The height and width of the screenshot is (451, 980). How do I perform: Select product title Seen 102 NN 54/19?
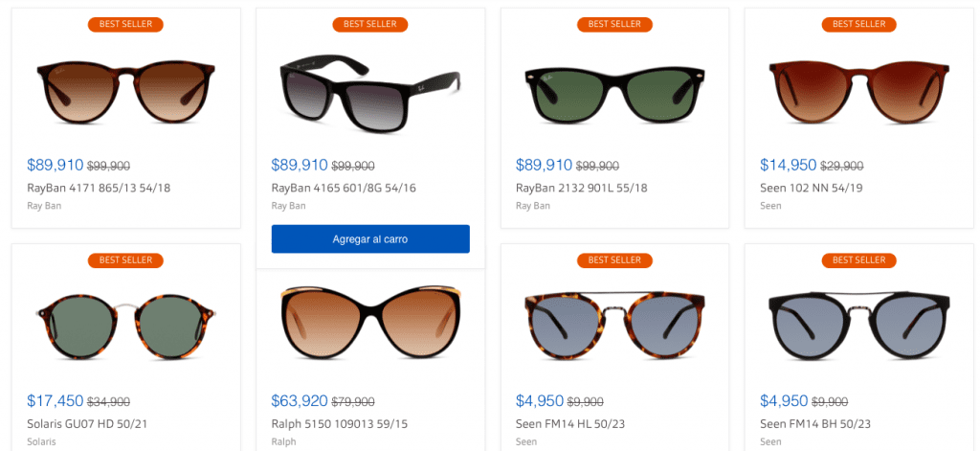pyautogui.click(x=812, y=188)
